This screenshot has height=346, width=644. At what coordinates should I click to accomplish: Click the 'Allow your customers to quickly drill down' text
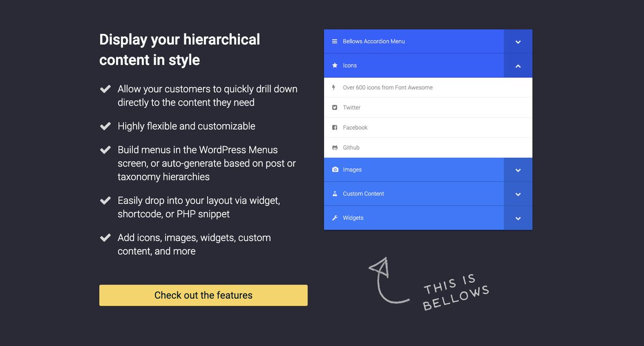(x=208, y=89)
